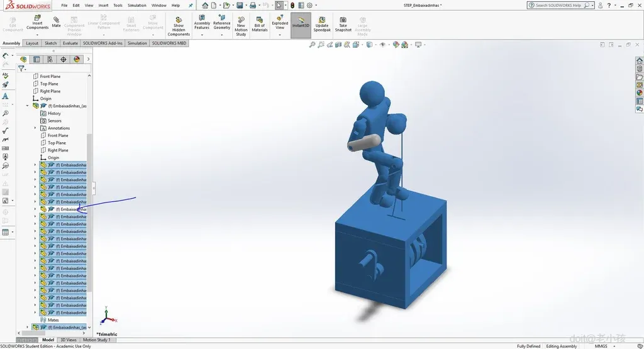644x349 pixels.
Task: Expand the Insert Components dropdown arrow
Action: coord(37,35)
